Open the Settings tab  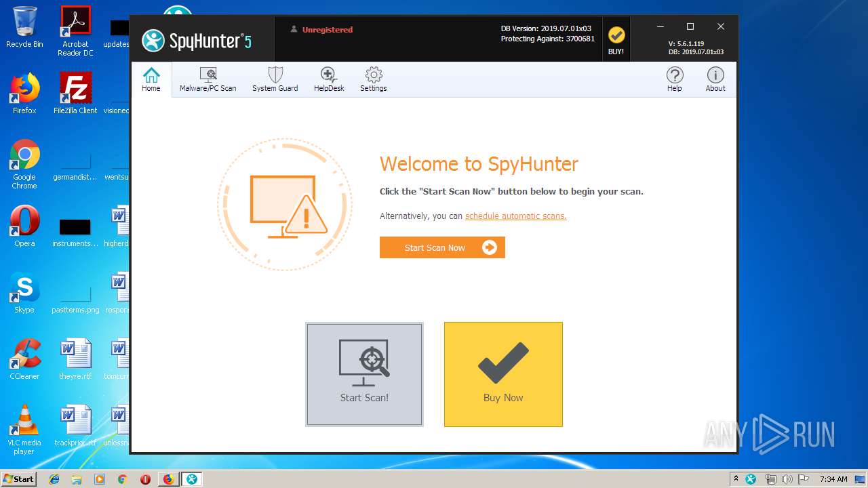click(374, 79)
